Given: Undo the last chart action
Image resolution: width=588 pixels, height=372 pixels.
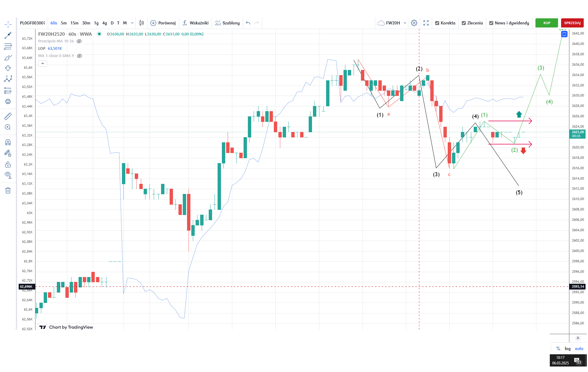Looking at the screenshot, I should pyautogui.click(x=248, y=23).
